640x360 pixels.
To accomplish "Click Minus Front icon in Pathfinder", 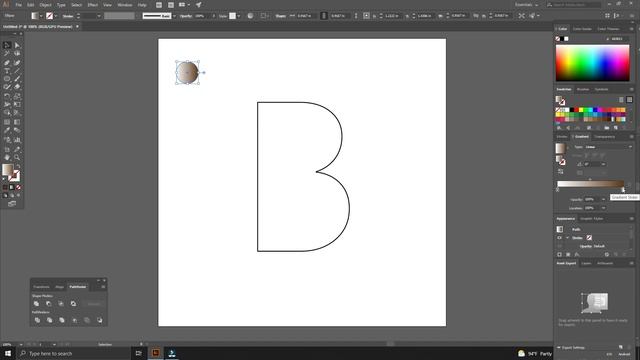I will coord(49,304).
